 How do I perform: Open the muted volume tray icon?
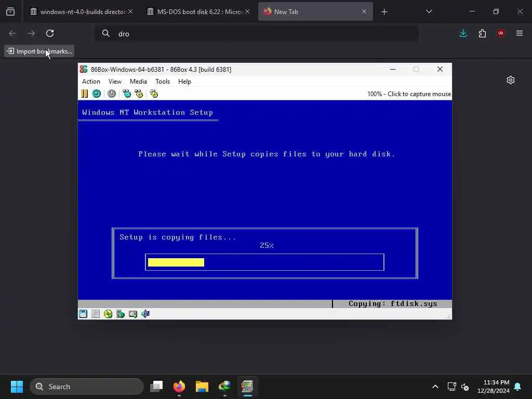coord(465,387)
